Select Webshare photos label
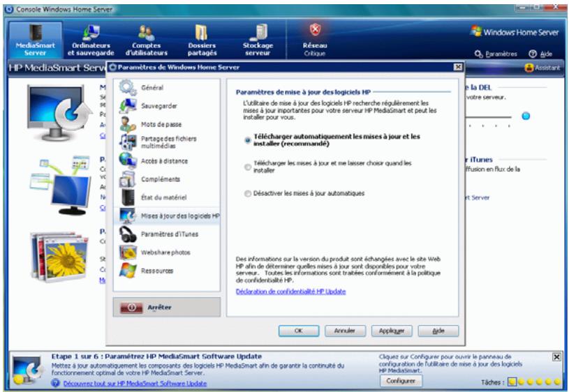This screenshot has height=392, width=569. [x=165, y=252]
